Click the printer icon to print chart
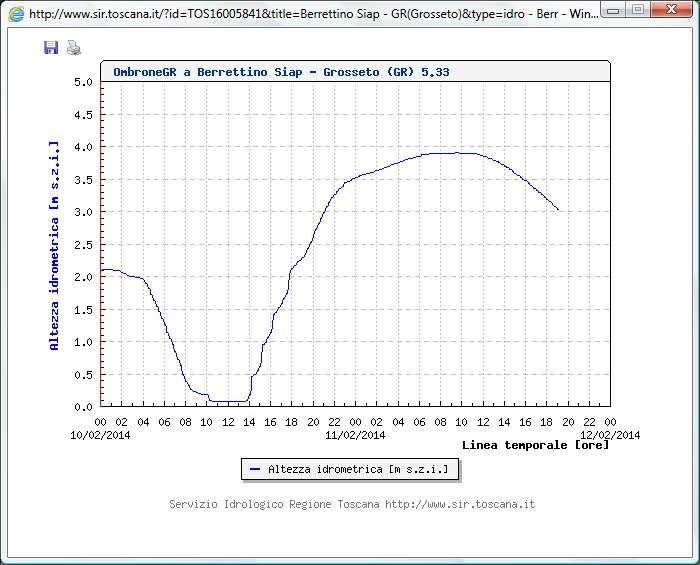This screenshot has width=700, height=565. (73, 48)
